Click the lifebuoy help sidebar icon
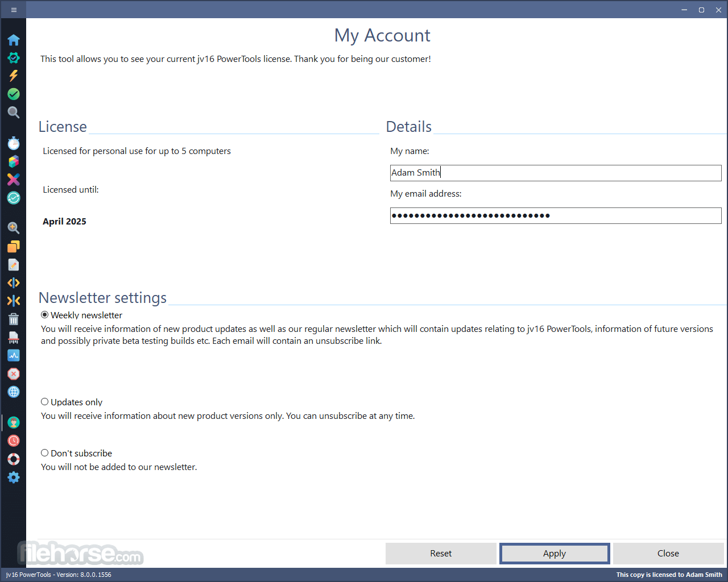Image resolution: width=728 pixels, height=582 pixels. 14,459
